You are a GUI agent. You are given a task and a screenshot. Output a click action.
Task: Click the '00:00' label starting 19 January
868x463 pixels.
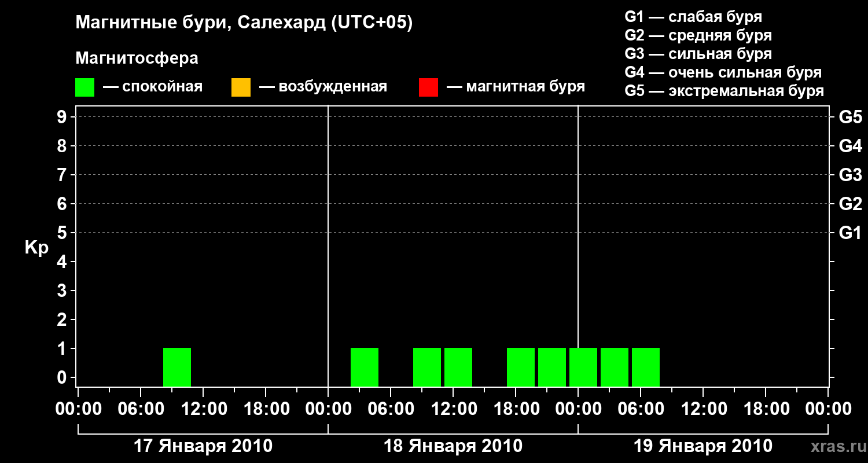pyautogui.click(x=578, y=409)
